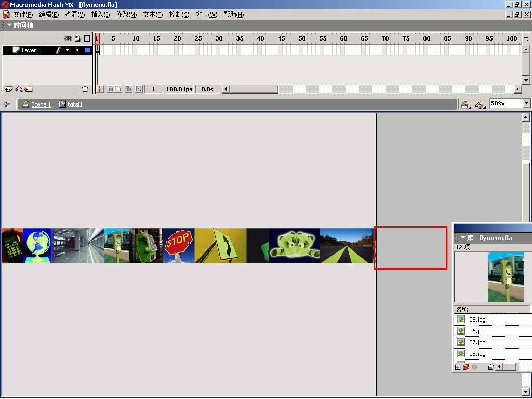Viewport: 532px width, 399px height.
Task: Create a new symbol in the library
Action: (458, 367)
